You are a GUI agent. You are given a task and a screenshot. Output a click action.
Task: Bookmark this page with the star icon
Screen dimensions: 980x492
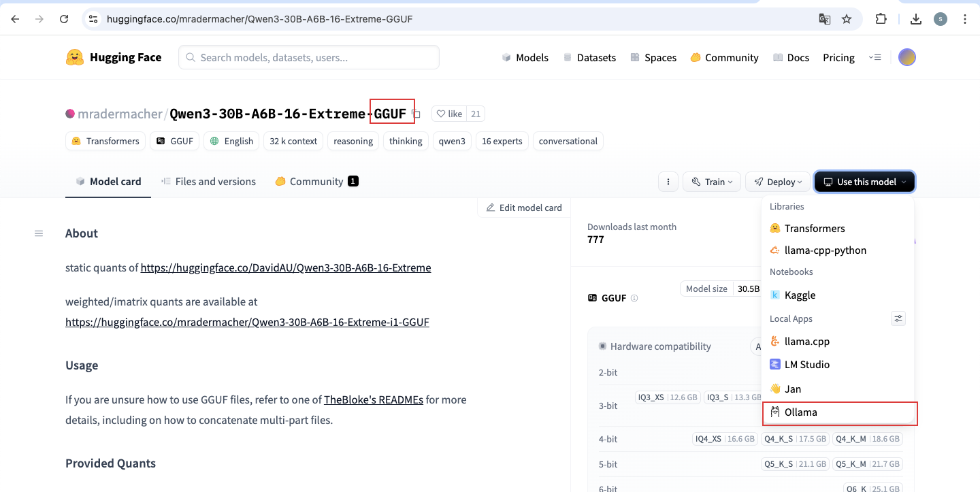847,19
